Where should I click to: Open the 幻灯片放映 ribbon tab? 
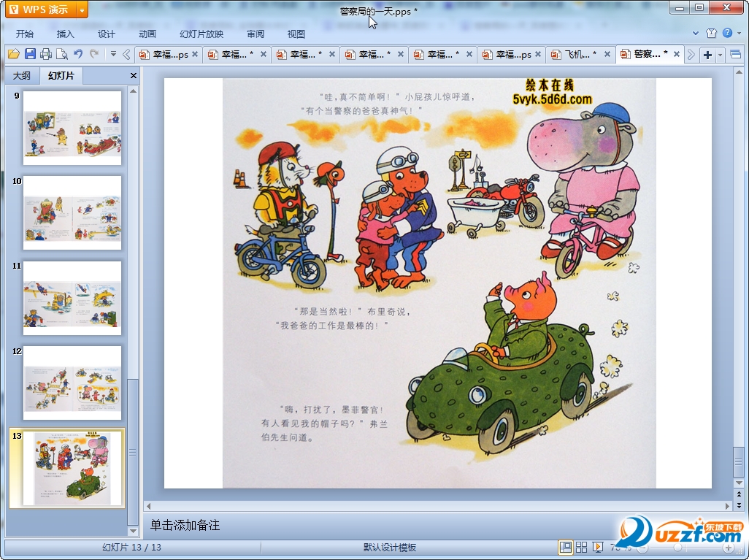click(201, 34)
